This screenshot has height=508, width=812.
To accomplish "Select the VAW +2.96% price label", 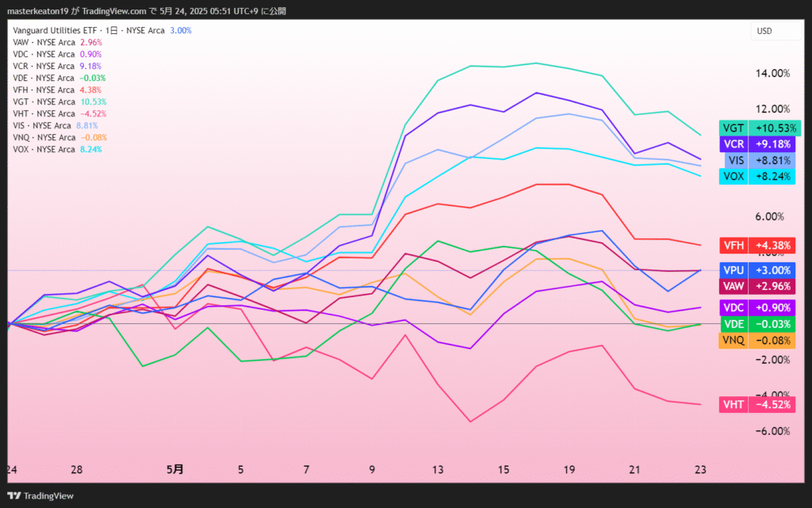I will (756, 286).
